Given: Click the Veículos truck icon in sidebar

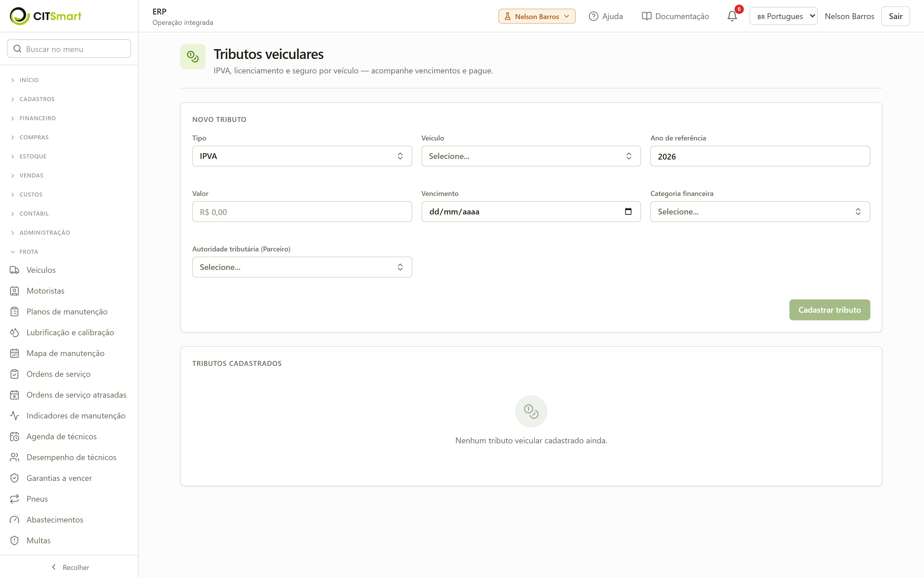Looking at the screenshot, I should tap(14, 270).
